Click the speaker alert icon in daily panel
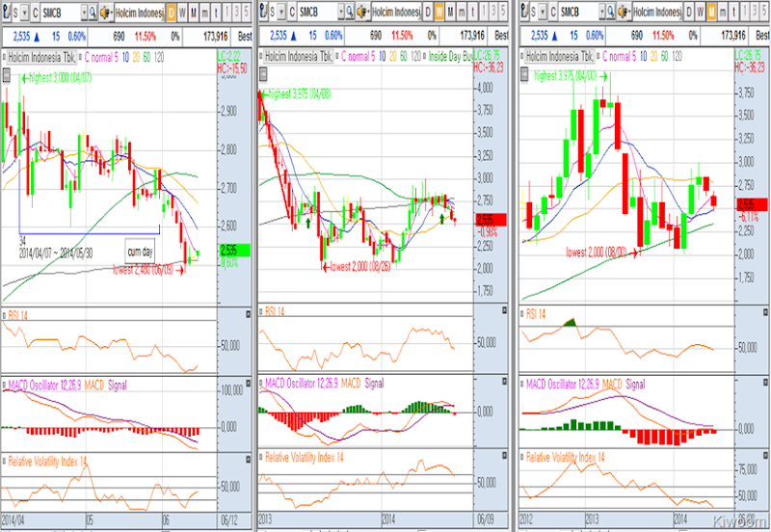Screen dimensions: 771x532 click(106, 13)
